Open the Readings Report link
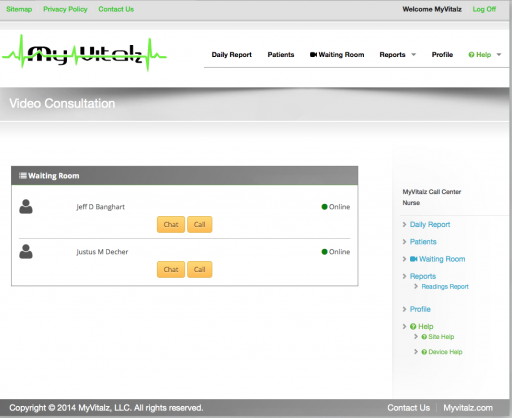Screen dimensions: 512x418 [445, 287]
